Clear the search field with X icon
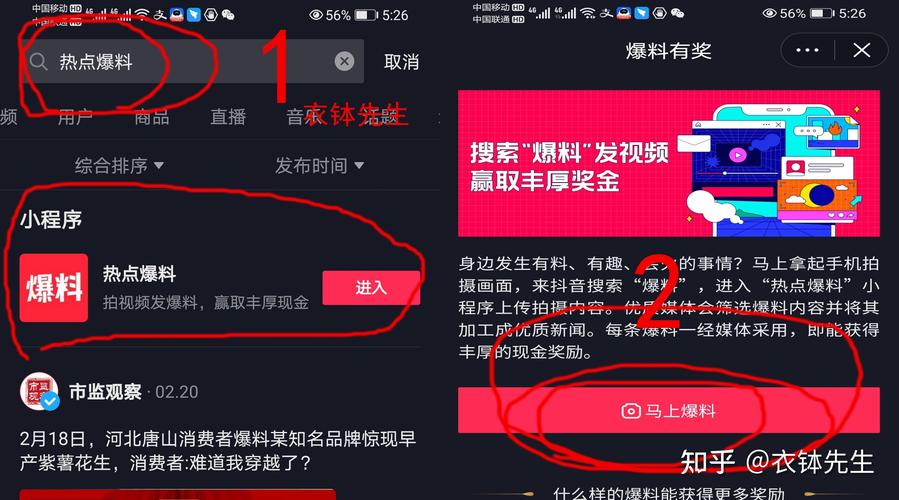Image resolution: width=899 pixels, height=500 pixels. click(x=344, y=61)
